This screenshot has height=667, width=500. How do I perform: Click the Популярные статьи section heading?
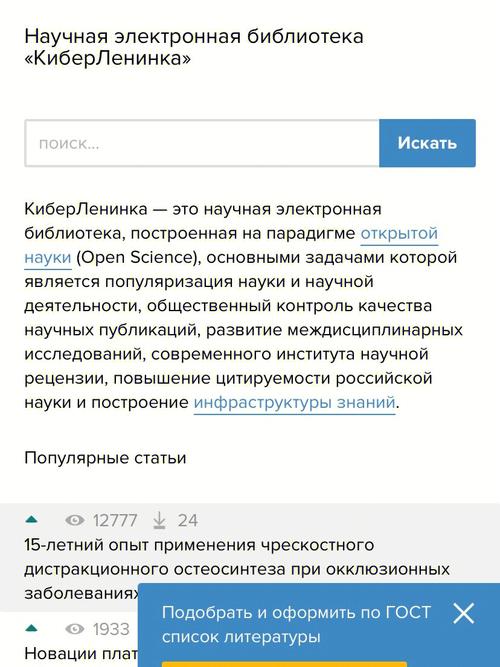click(x=105, y=458)
